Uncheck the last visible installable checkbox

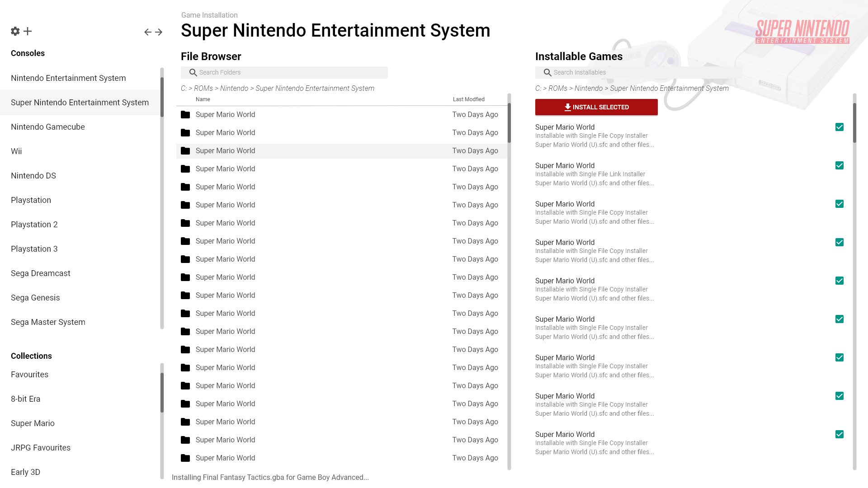click(x=840, y=435)
